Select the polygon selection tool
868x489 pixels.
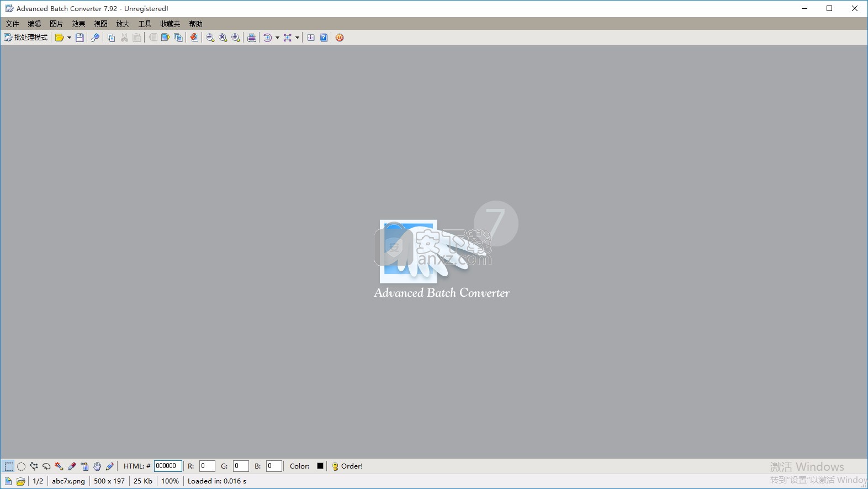click(x=34, y=466)
